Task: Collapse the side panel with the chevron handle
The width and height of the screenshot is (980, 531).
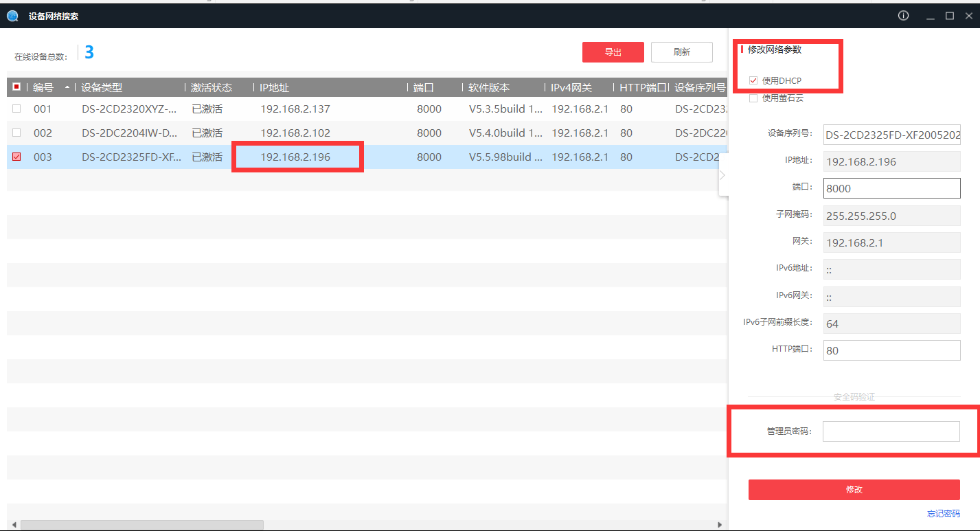Action: 723,174
